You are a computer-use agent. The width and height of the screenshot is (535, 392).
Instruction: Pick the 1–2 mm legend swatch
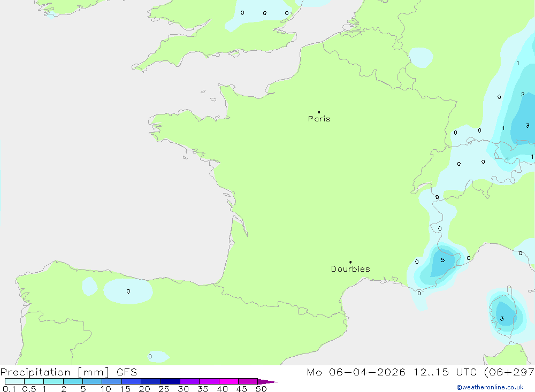point(53,381)
